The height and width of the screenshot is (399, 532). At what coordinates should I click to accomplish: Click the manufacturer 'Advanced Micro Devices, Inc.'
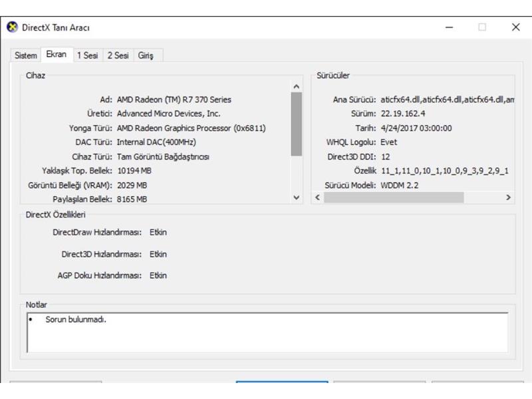tap(169, 114)
